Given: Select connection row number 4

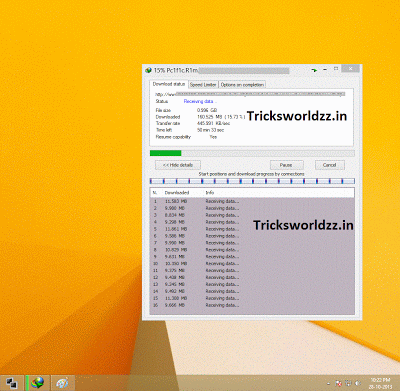Looking at the screenshot, I should pyautogui.click(x=252, y=222).
